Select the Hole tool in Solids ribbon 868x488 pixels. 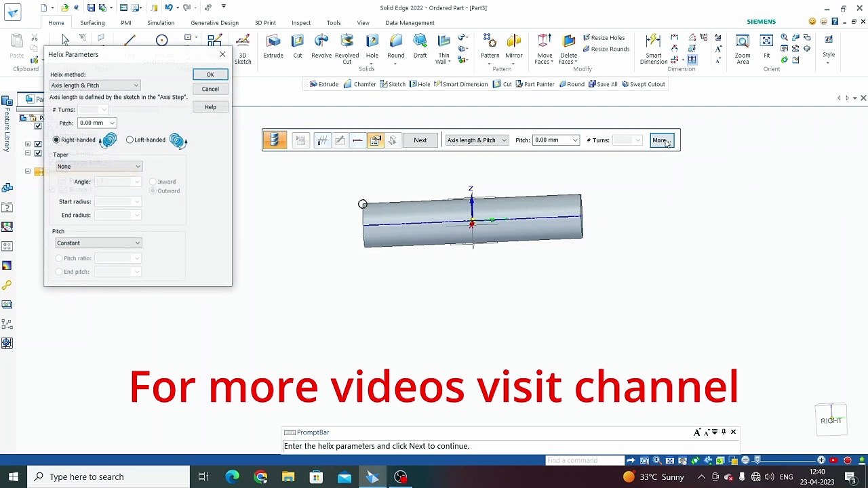coord(372,47)
